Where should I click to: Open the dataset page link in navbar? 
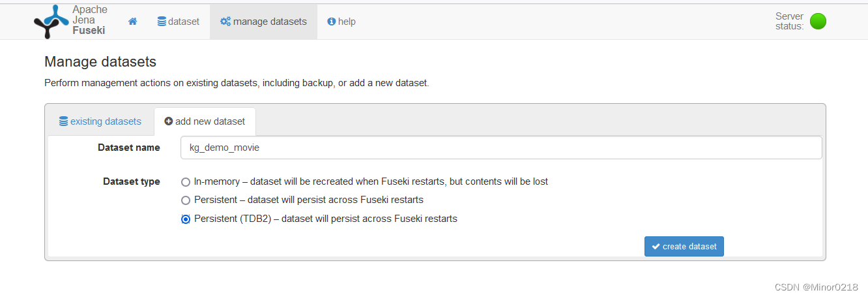tap(179, 22)
